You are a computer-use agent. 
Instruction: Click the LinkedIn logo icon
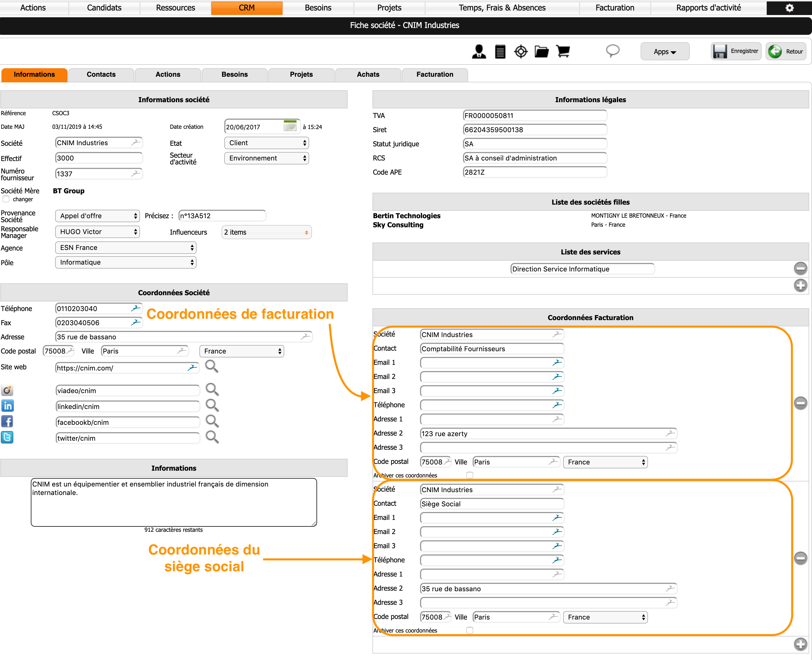pos(7,406)
